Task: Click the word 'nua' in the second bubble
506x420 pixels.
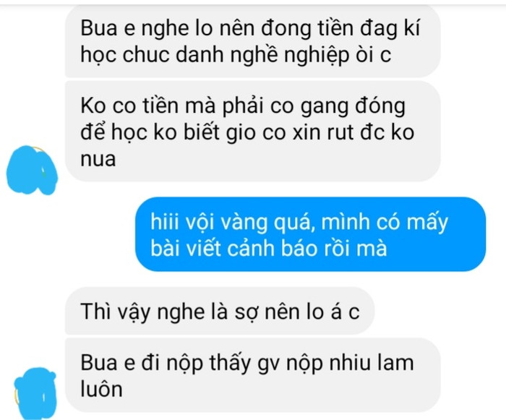Action: [x=98, y=159]
